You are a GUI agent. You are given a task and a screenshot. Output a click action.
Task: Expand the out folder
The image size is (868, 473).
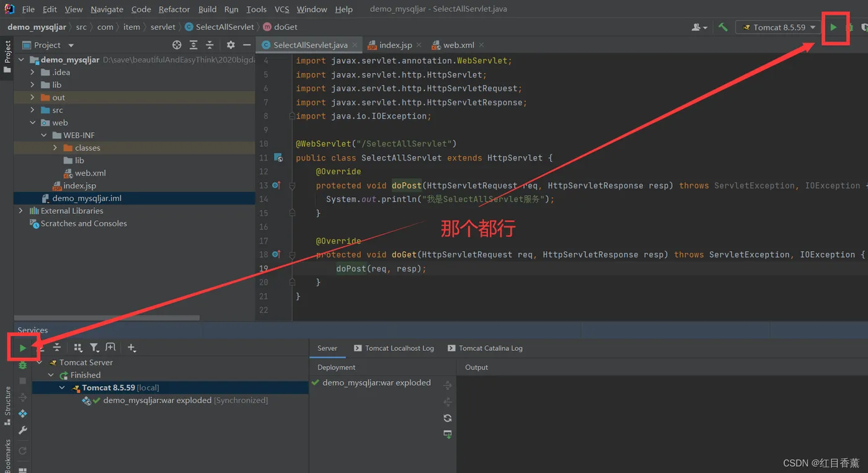pyautogui.click(x=32, y=97)
